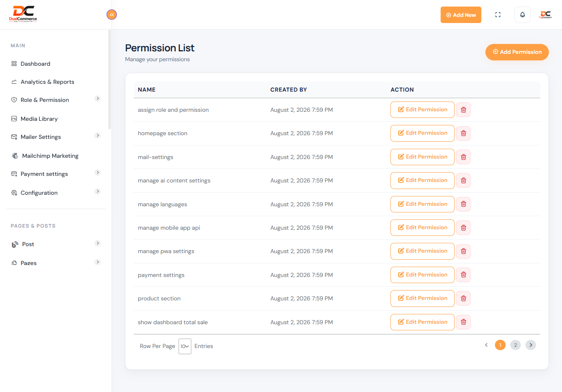Click Add Permission button

coord(517,52)
